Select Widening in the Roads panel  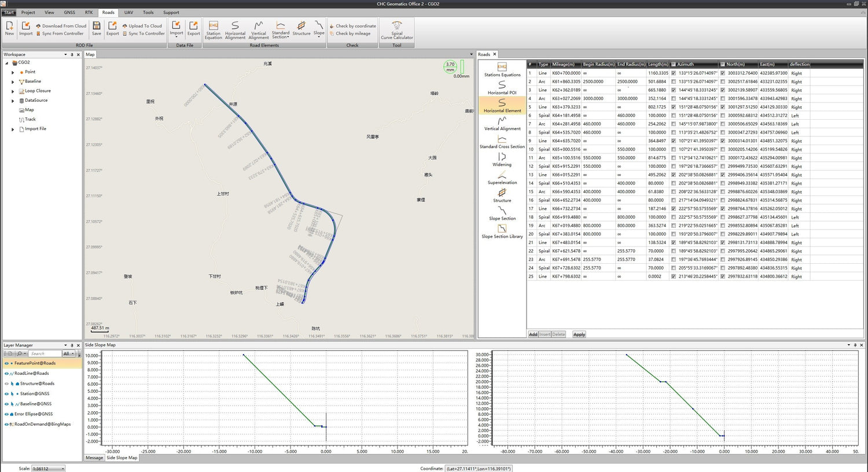coord(502,161)
